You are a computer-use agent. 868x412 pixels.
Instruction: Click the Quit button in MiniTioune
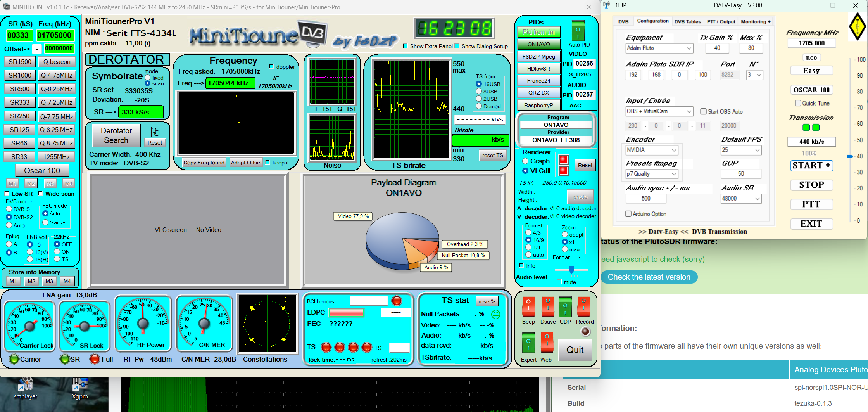575,350
